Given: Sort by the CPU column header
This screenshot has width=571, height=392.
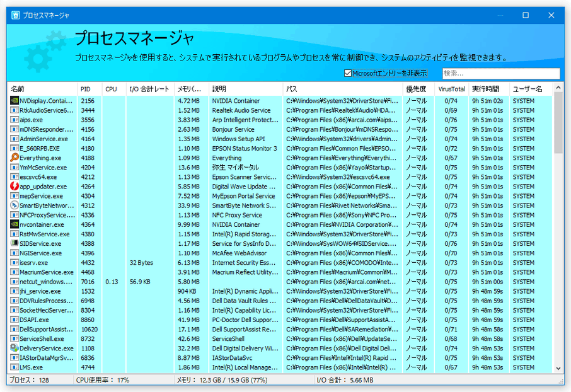Looking at the screenshot, I should point(114,89).
